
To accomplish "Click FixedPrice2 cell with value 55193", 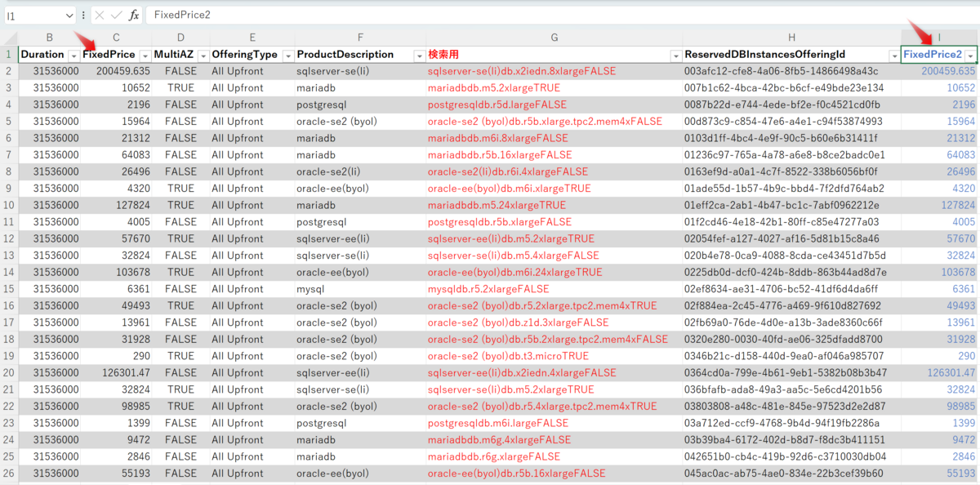I will 939,473.
